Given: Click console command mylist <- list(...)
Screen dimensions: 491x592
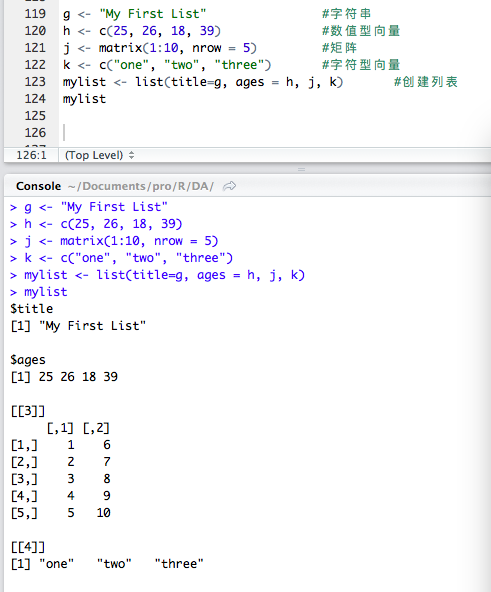Looking at the screenshot, I should (x=164, y=275).
